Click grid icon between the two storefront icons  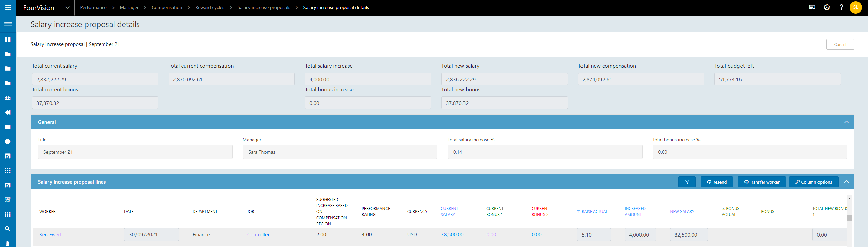(x=8, y=170)
